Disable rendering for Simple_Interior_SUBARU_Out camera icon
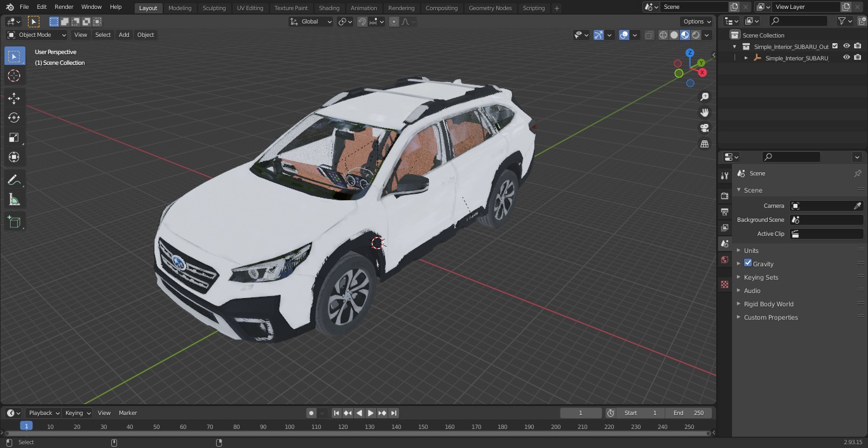 pyautogui.click(x=858, y=46)
